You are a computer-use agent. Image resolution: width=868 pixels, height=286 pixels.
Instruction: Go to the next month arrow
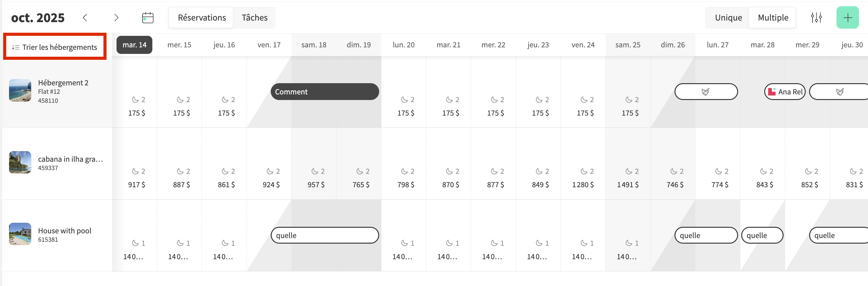[116, 17]
